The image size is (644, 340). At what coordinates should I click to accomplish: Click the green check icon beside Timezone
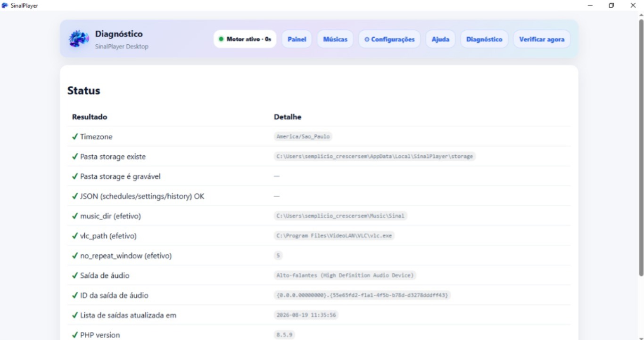tap(74, 137)
